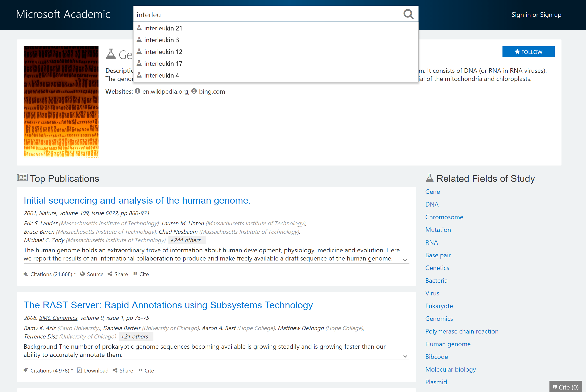The image size is (586, 392).
Task: Expand the human genome paper abstract chevron
Action: pyautogui.click(x=405, y=260)
